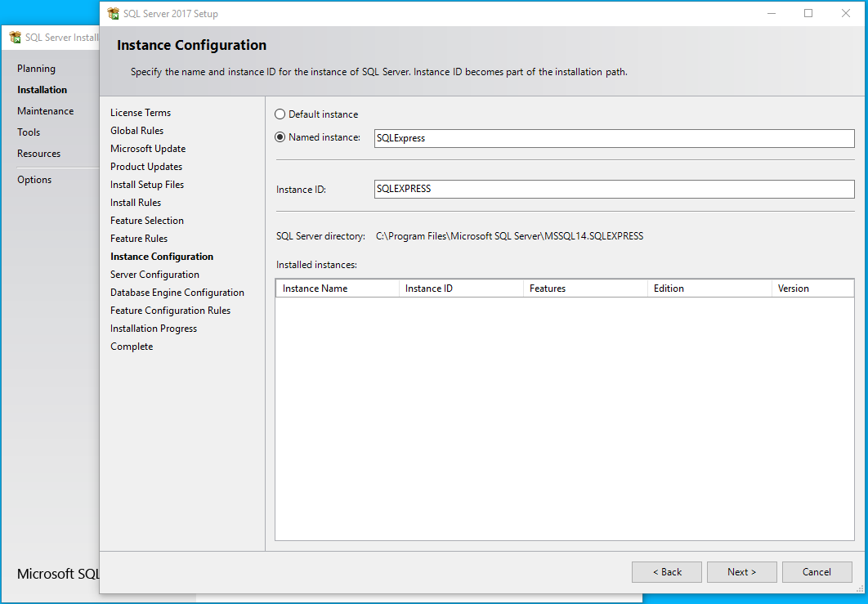Image resolution: width=868 pixels, height=604 pixels.
Task: Minimize the SQL Server 2017 Setup window
Action: (771, 13)
